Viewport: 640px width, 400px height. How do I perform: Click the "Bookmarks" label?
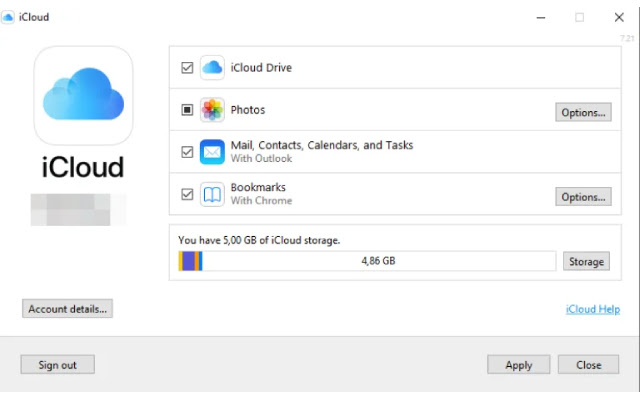click(x=258, y=187)
